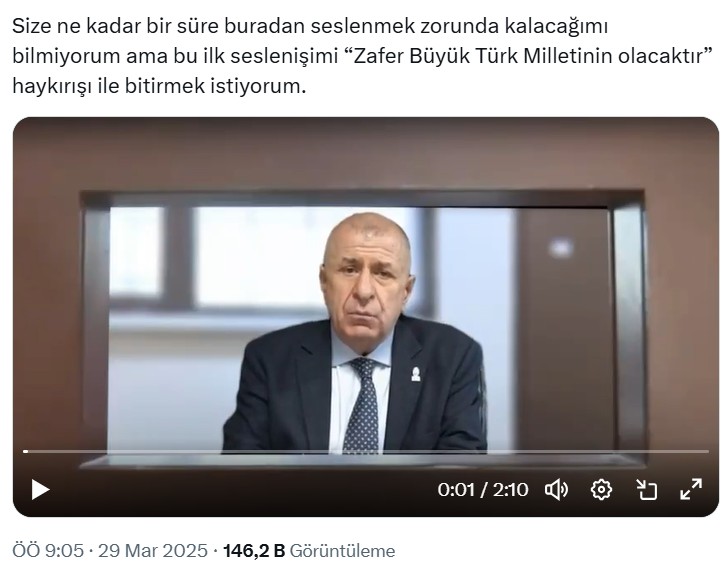Click the 29 Mar 2025 date

coord(153,551)
